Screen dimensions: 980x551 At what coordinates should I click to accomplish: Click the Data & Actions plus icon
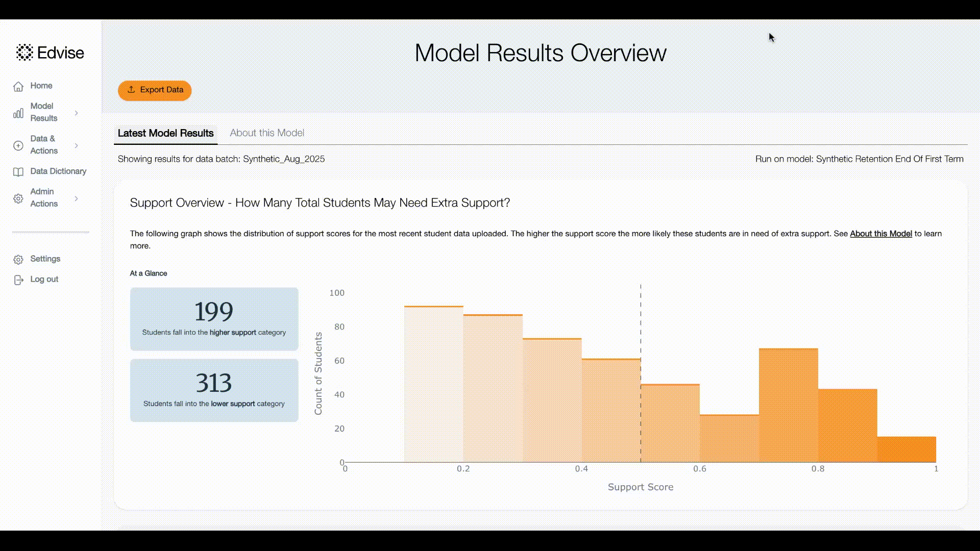18,145
